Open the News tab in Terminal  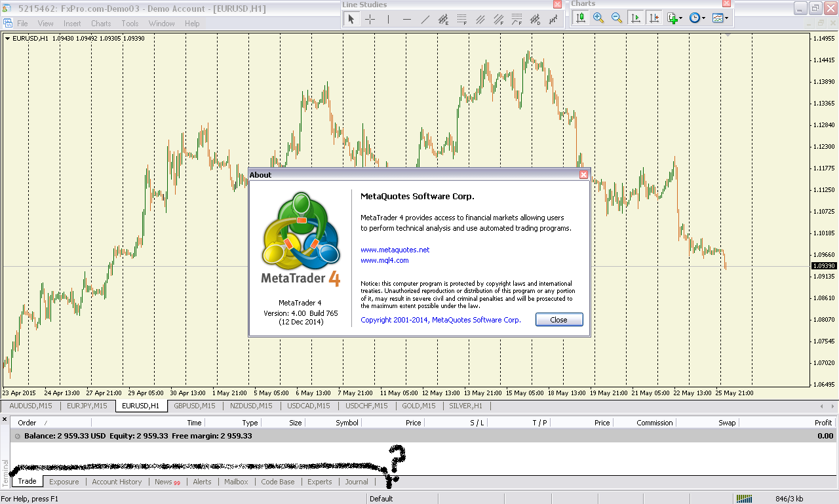[x=167, y=482]
